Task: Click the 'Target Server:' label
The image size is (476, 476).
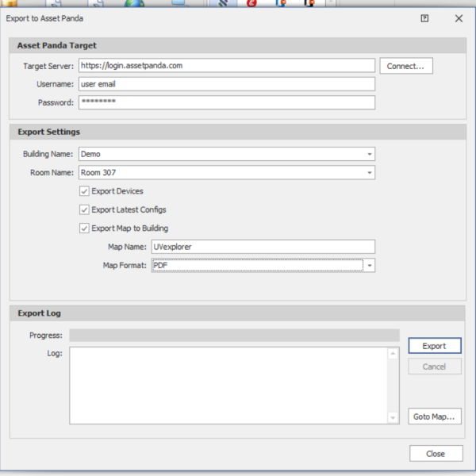Action: tap(48, 66)
